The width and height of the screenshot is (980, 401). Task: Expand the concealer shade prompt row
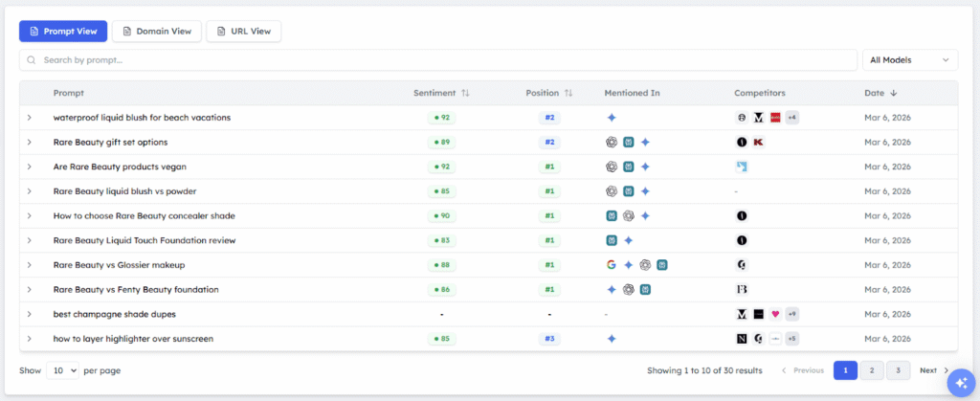(x=29, y=216)
